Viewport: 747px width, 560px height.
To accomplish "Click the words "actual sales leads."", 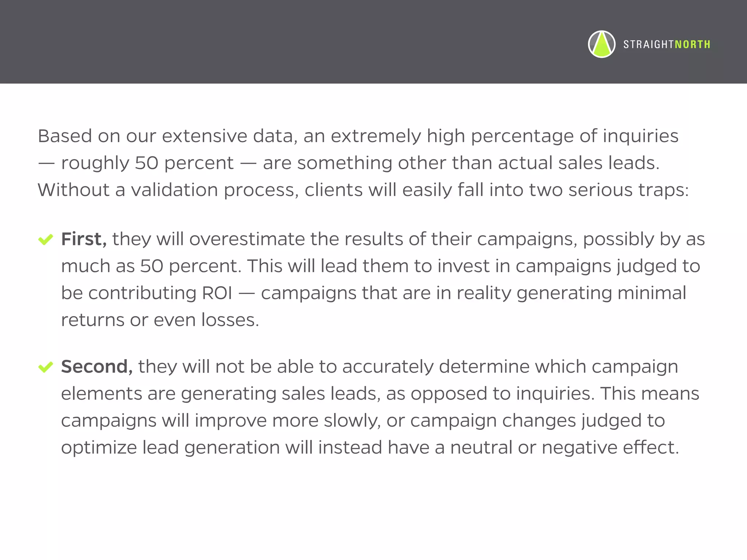I will pyautogui.click(x=579, y=163).
